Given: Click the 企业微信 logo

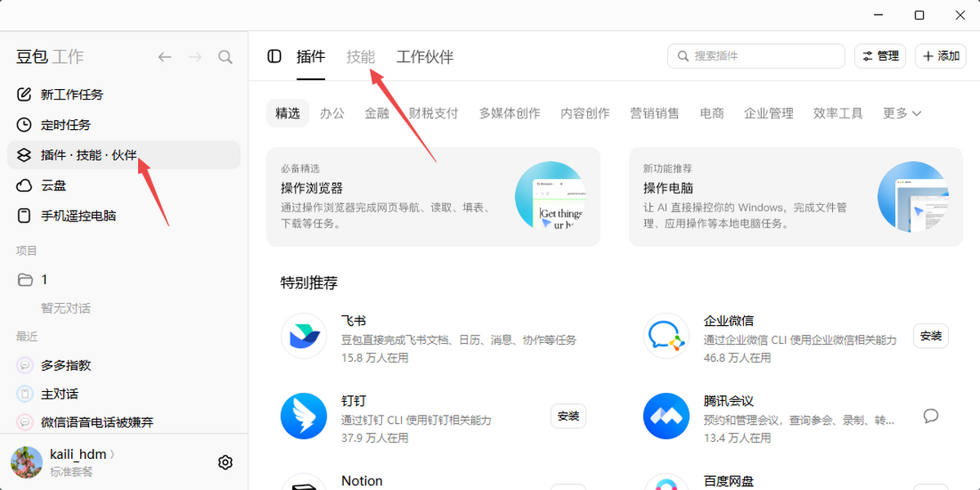Looking at the screenshot, I should tap(666, 336).
